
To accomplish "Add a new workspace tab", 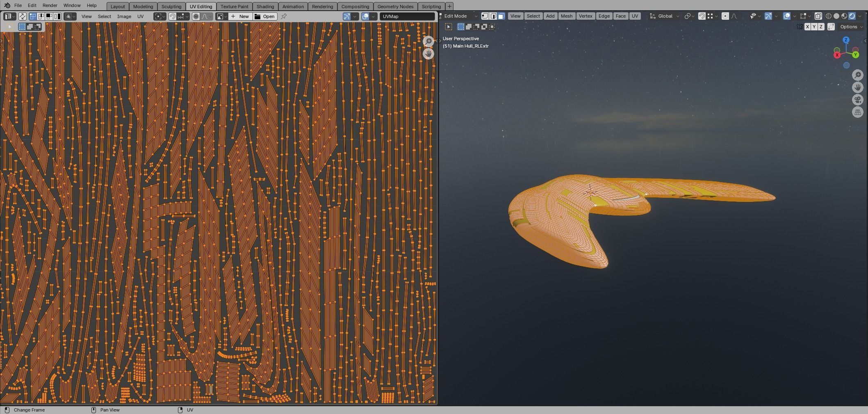I will (449, 7).
